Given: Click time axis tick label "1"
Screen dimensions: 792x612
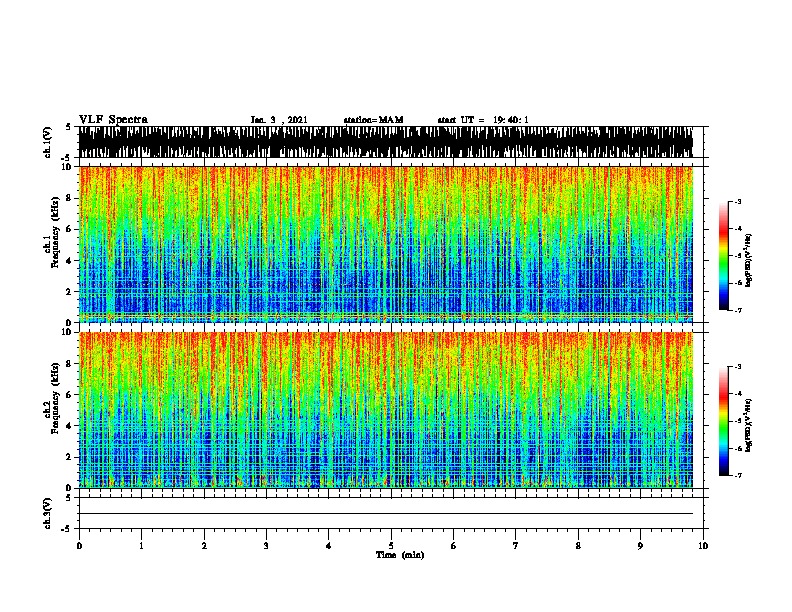Looking at the screenshot, I should coord(141,546).
